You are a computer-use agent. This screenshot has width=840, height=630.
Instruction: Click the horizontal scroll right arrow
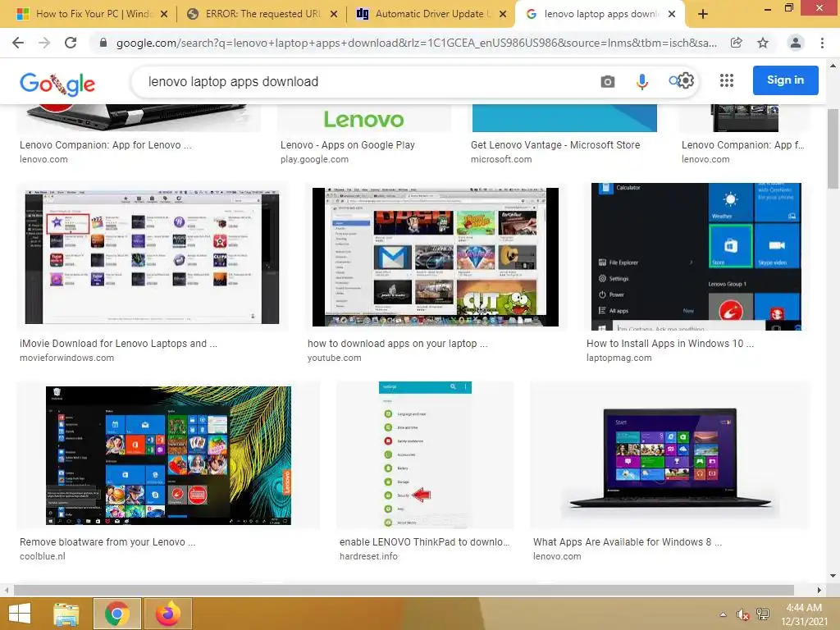pyautogui.click(x=819, y=590)
